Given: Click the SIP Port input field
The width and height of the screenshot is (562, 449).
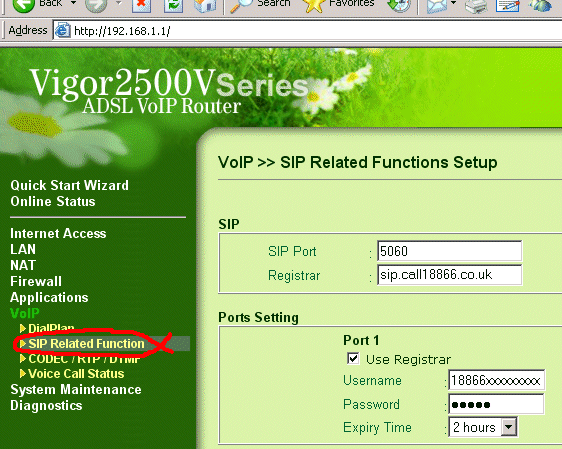Looking at the screenshot, I should coord(449,251).
